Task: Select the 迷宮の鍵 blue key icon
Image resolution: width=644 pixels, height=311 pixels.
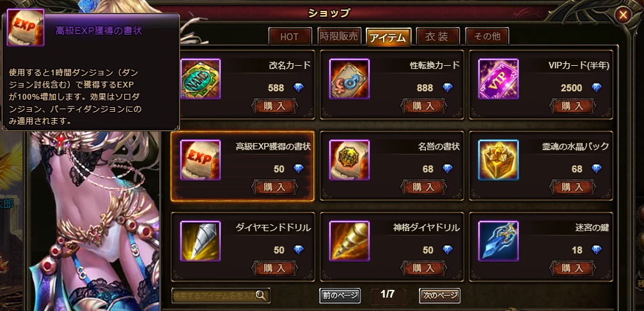Action: pos(498,241)
